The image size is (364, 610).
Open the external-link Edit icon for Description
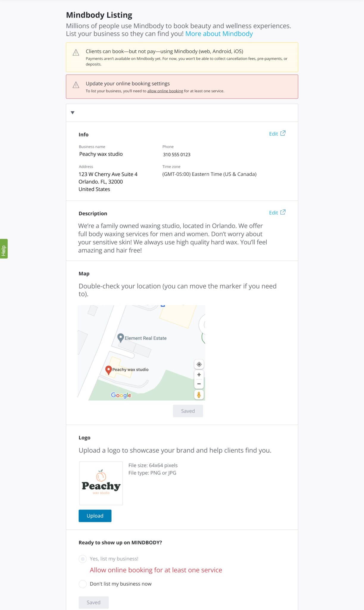[x=283, y=212]
